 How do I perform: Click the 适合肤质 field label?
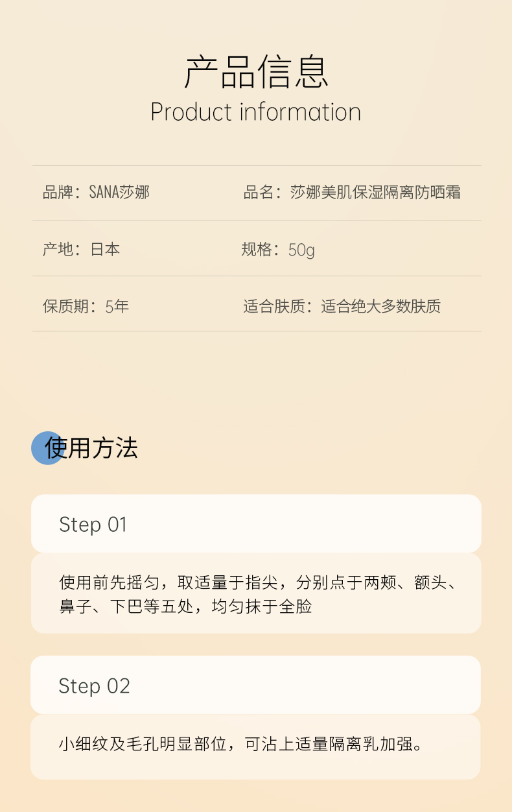pyautogui.click(x=275, y=306)
